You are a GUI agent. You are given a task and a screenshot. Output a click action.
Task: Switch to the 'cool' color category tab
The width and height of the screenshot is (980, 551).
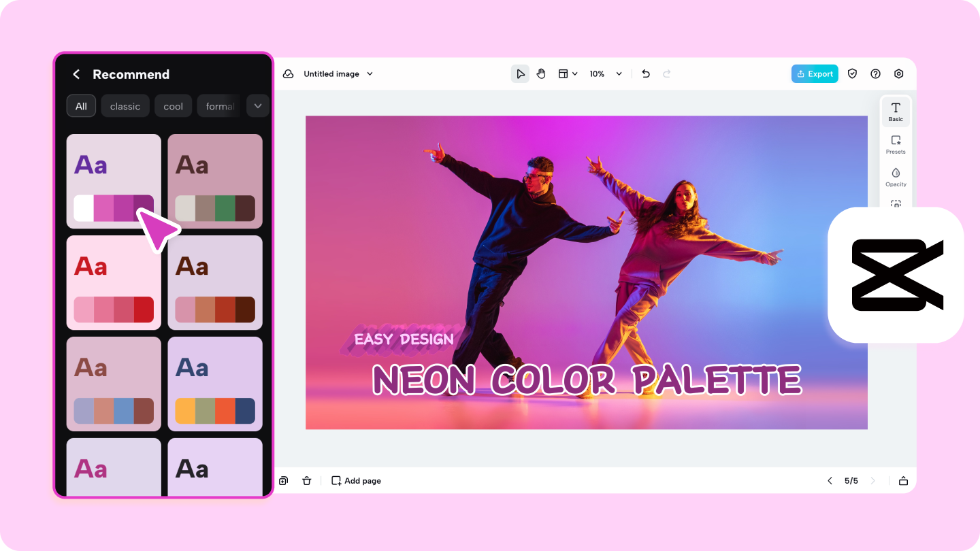pos(173,106)
